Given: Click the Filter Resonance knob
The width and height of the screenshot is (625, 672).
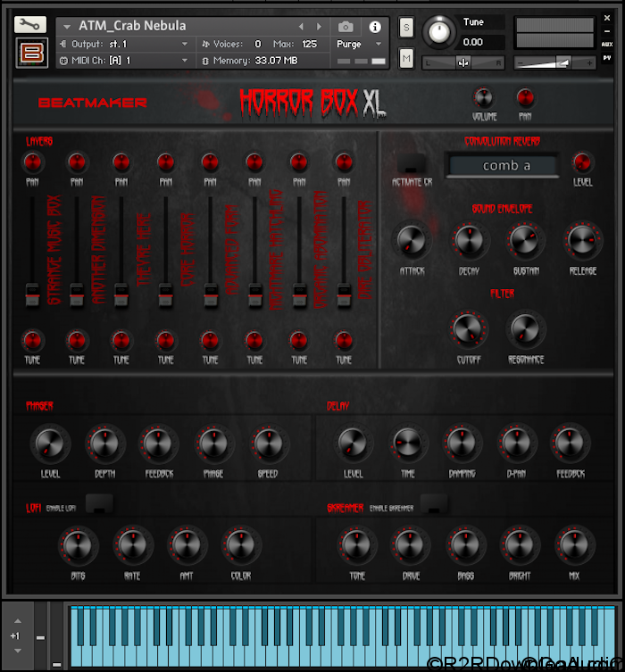Looking at the screenshot, I should pos(526,329).
